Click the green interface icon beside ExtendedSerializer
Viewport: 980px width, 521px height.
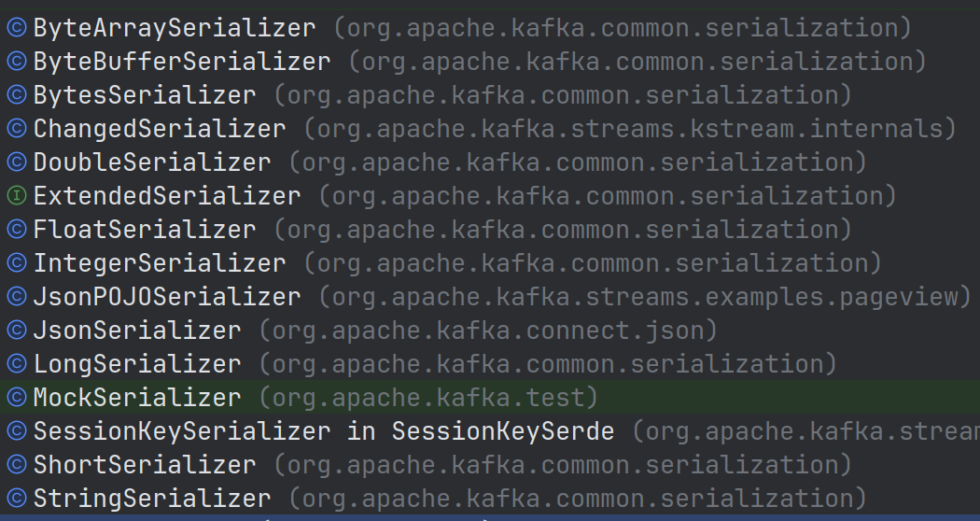(17, 196)
